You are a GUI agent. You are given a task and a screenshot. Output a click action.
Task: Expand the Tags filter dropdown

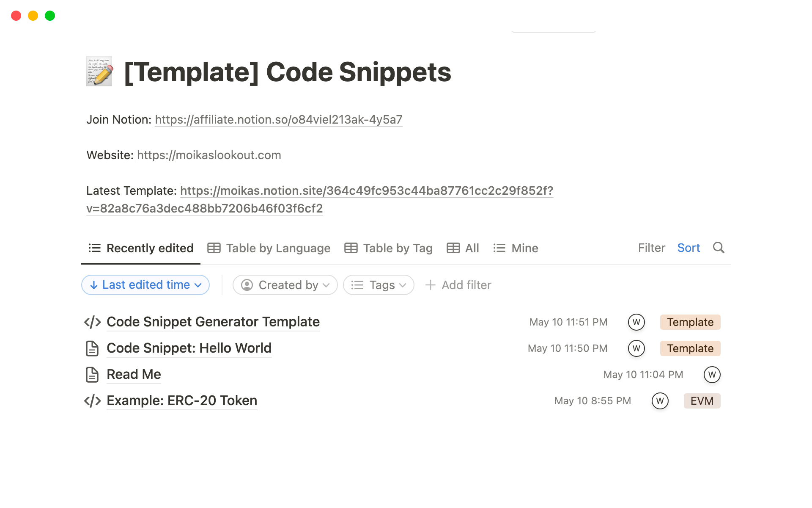pyautogui.click(x=378, y=285)
